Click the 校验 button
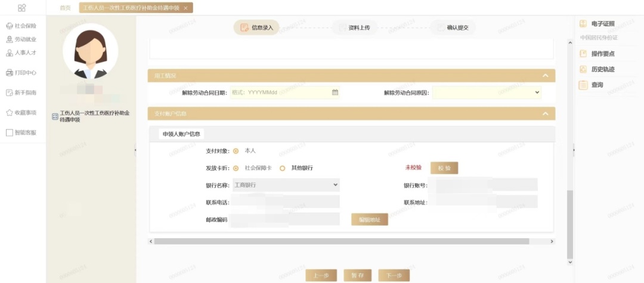The width and height of the screenshot is (644, 283). pos(444,168)
